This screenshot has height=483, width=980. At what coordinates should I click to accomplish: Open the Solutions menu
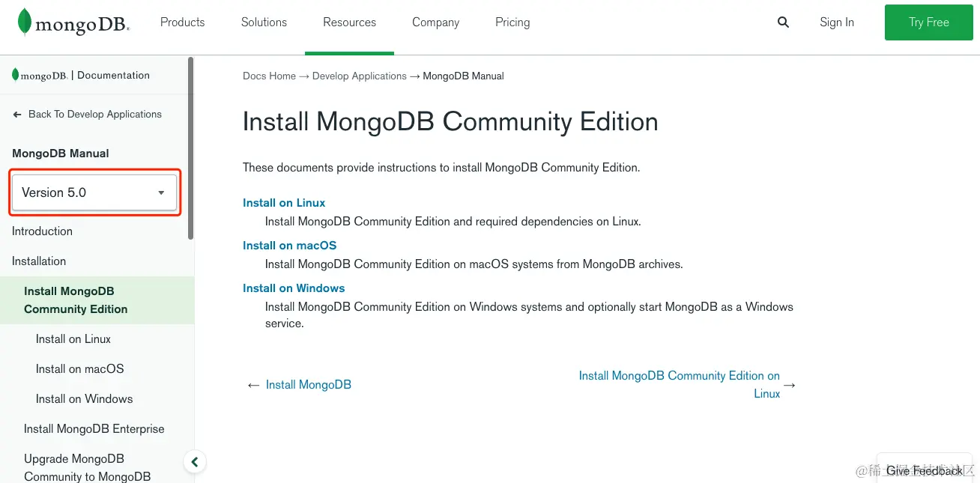(264, 22)
